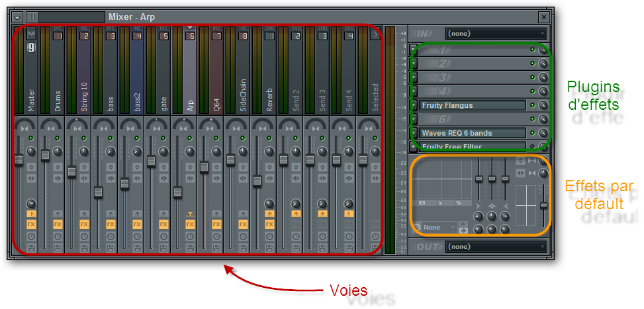Image resolution: width=644 pixels, height=309 pixels.
Task: Expand the effect slot 1 options arrow
Action: click(414, 50)
